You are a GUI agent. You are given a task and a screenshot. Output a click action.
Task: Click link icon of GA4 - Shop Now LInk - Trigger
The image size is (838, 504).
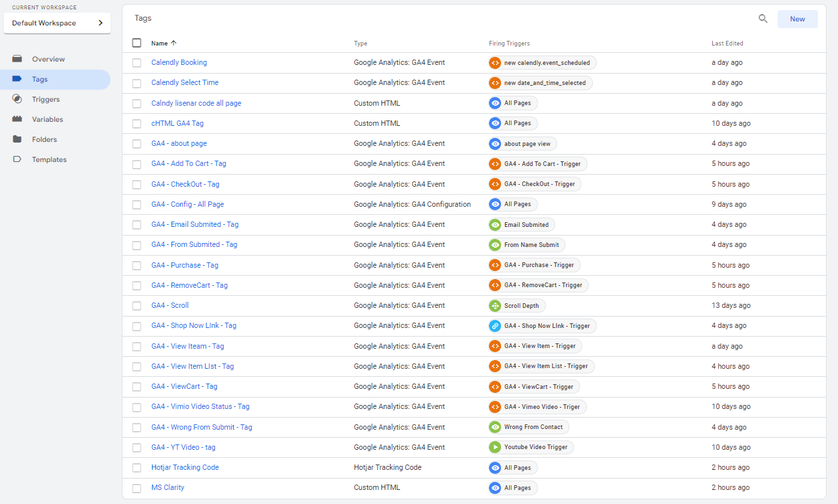(495, 326)
